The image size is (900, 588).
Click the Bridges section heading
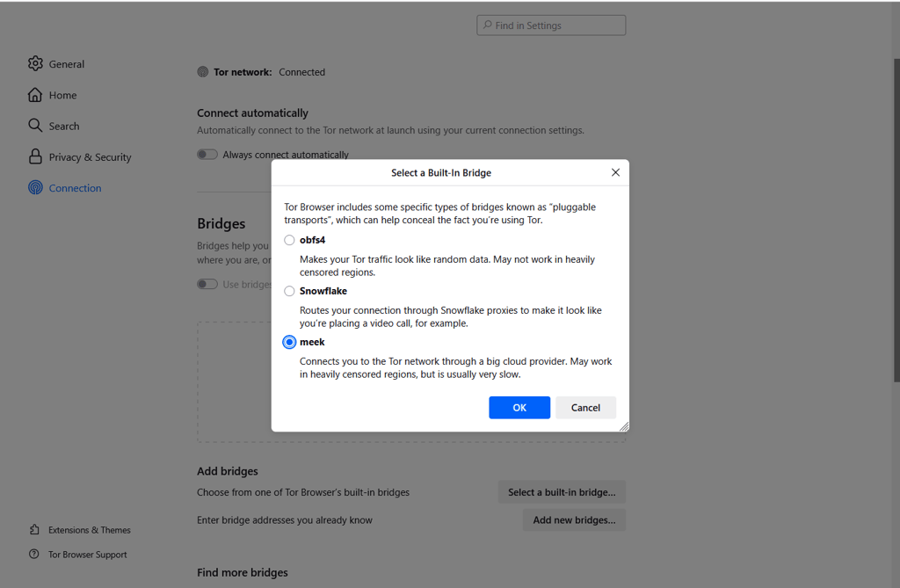pyautogui.click(x=221, y=223)
